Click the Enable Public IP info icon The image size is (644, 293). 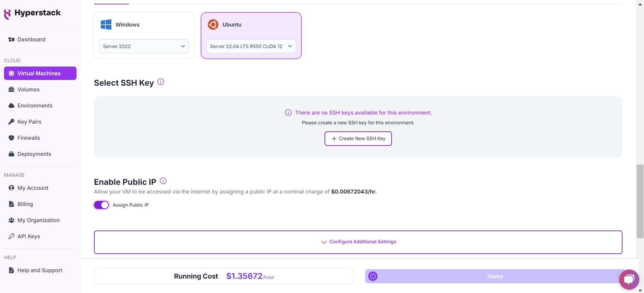pyautogui.click(x=163, y=181)
